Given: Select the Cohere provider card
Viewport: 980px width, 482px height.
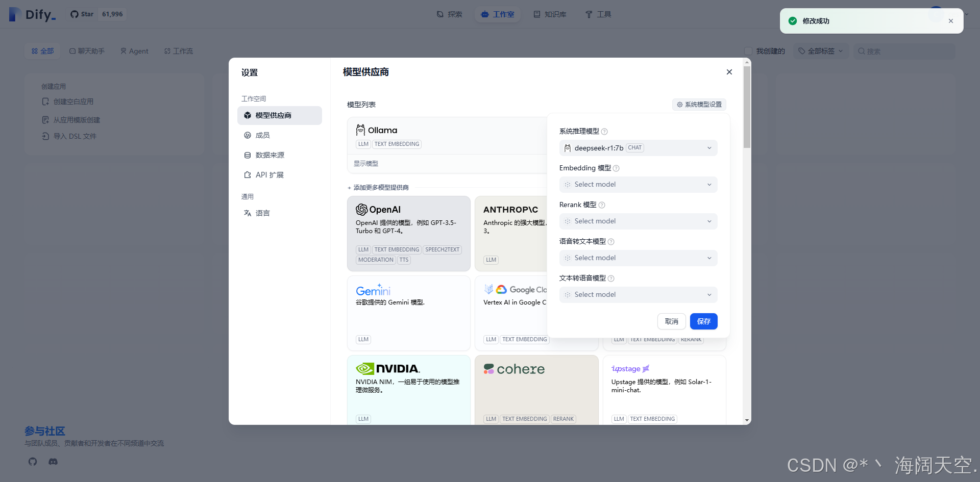Looking at the screenshot, I should pos(536,390).
